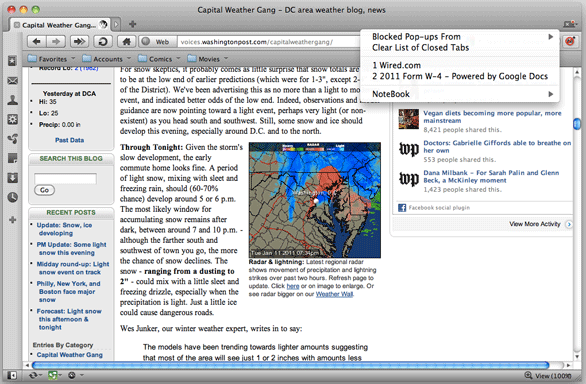This screenshot has height=384, width=586.
Task: Click the Go search button
Action: [44, 190]
